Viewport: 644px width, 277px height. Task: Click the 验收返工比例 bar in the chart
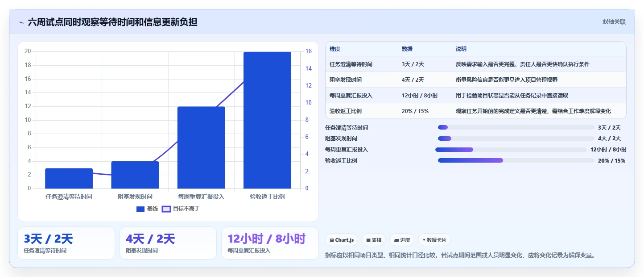(267, 120)
